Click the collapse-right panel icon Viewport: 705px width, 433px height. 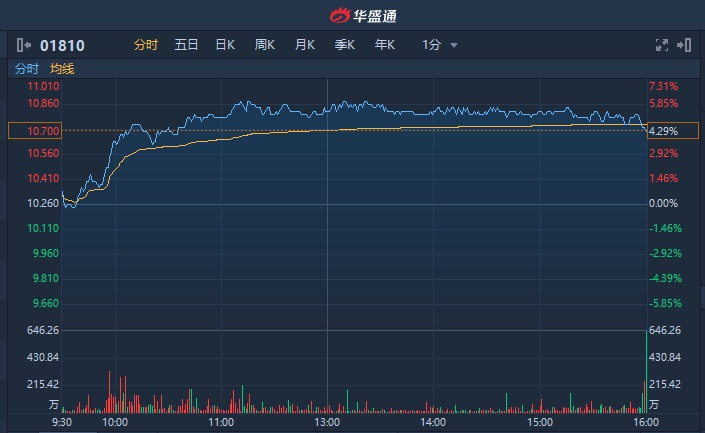click(684, 45)
